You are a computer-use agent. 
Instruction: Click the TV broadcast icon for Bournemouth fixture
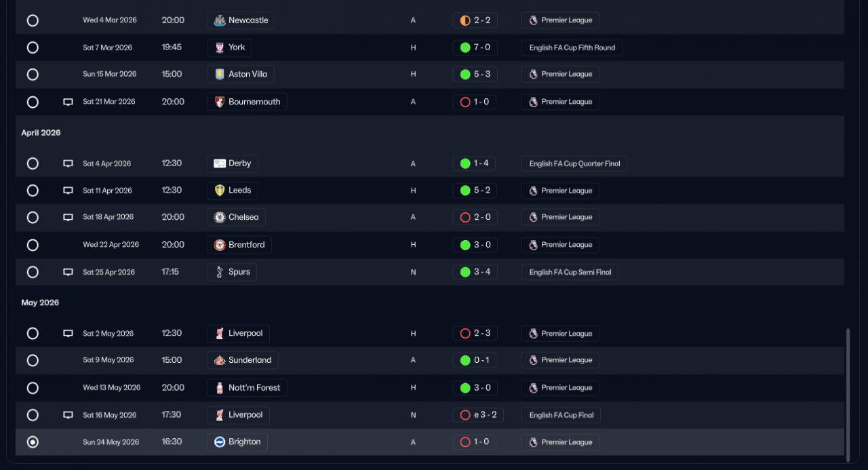pyautogui.click(x=68, y=102)
